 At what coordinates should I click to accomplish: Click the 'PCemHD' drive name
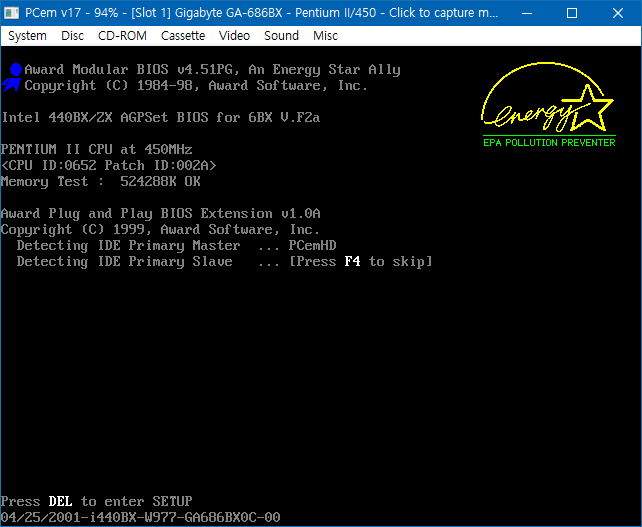pyautogui.click(x=312, y=245)
